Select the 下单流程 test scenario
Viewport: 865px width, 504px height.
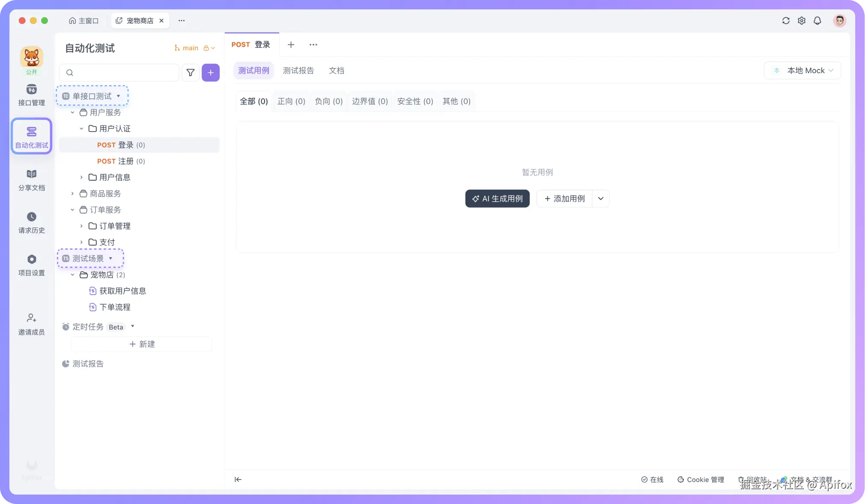pos(115,307)
